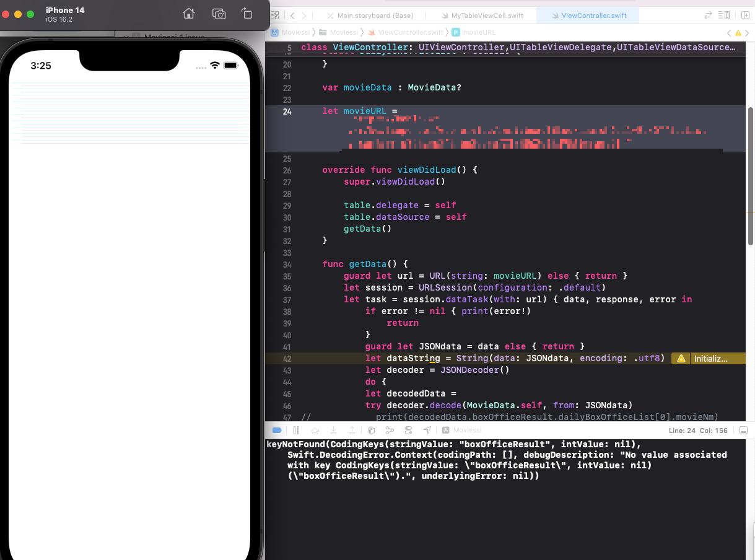Add a new editor on the right
Image resolution: width=755 pixels, height=560 pixels.
click(x=745, y=15)
